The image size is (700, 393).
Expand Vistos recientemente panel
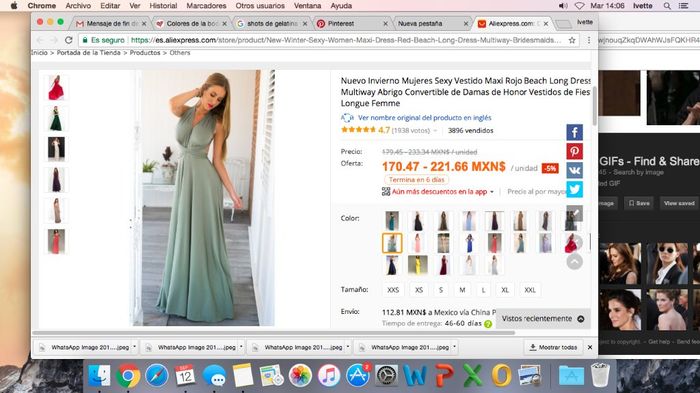click(x=542, y=318)
